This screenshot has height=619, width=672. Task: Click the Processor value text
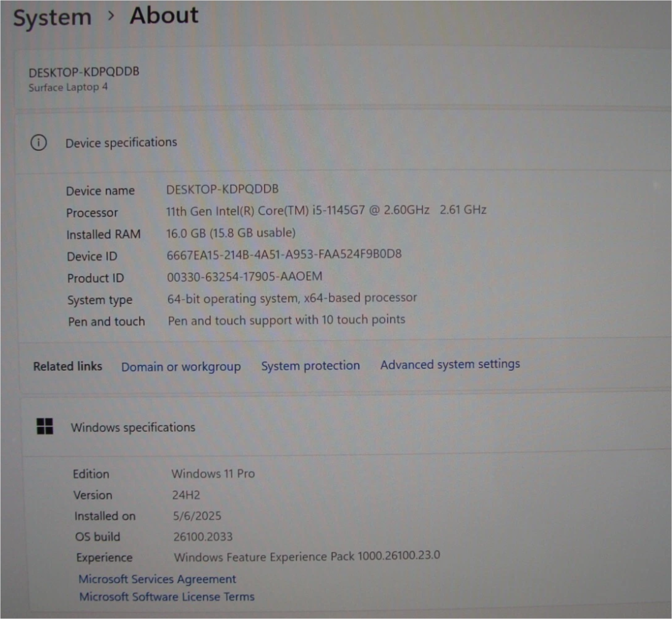click(326, 210)
